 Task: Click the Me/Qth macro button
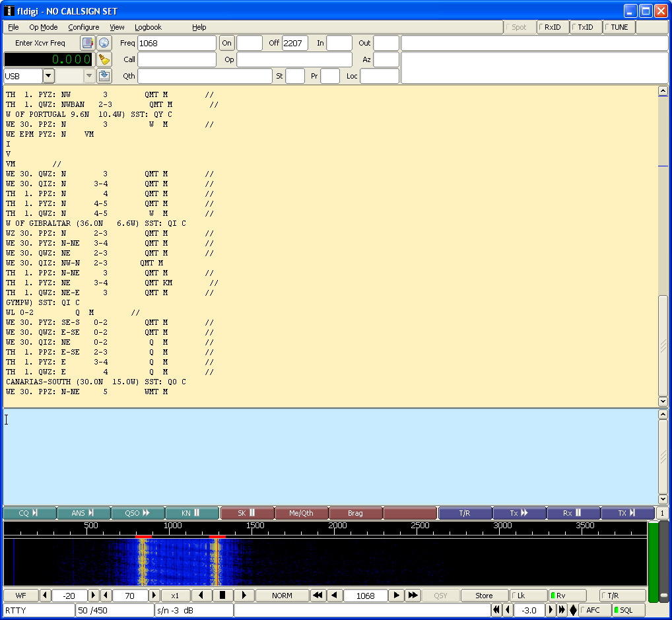302,513
